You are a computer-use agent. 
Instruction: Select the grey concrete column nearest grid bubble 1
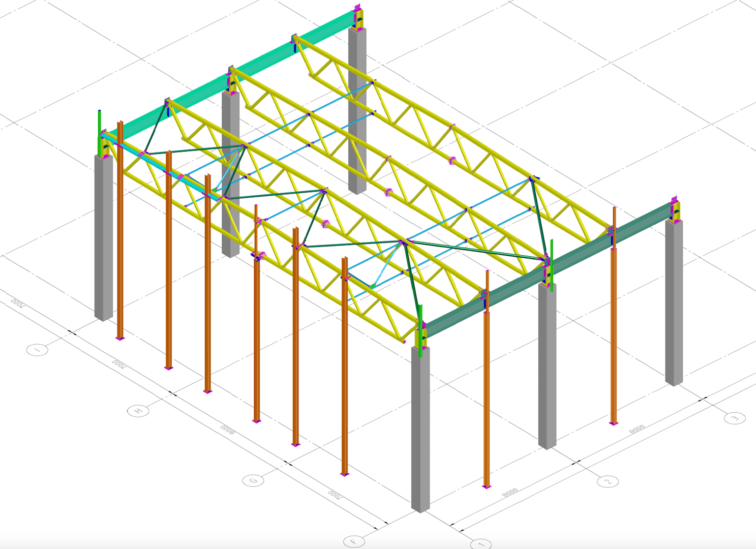(420, 429)
